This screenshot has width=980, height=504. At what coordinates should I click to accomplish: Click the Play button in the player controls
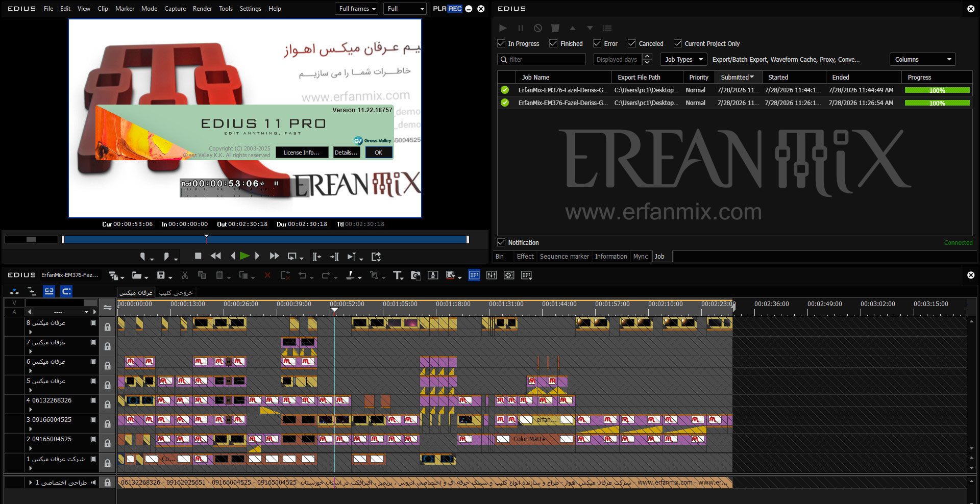(x=244, y=256)
